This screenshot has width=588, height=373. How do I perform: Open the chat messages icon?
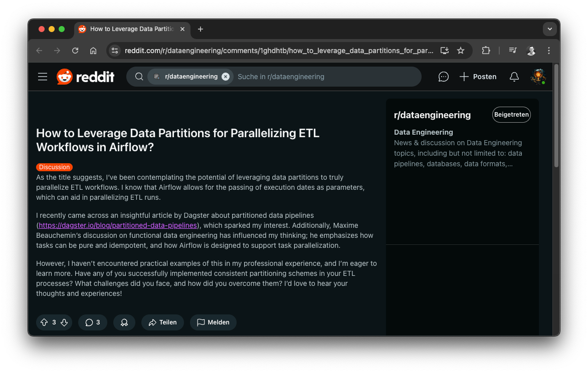[443, 76]
